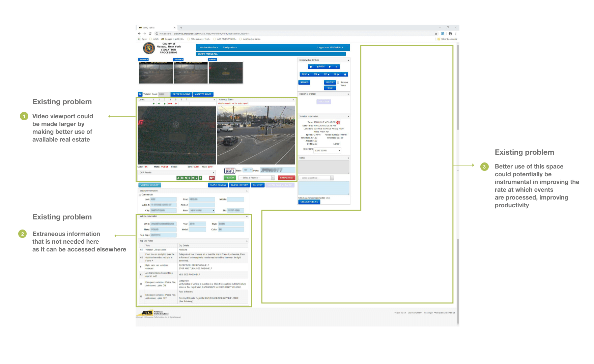Viewport: 594px width, 364px height.
Task: Open the AXSIS bookmark
Action: (x=154, y=39)
